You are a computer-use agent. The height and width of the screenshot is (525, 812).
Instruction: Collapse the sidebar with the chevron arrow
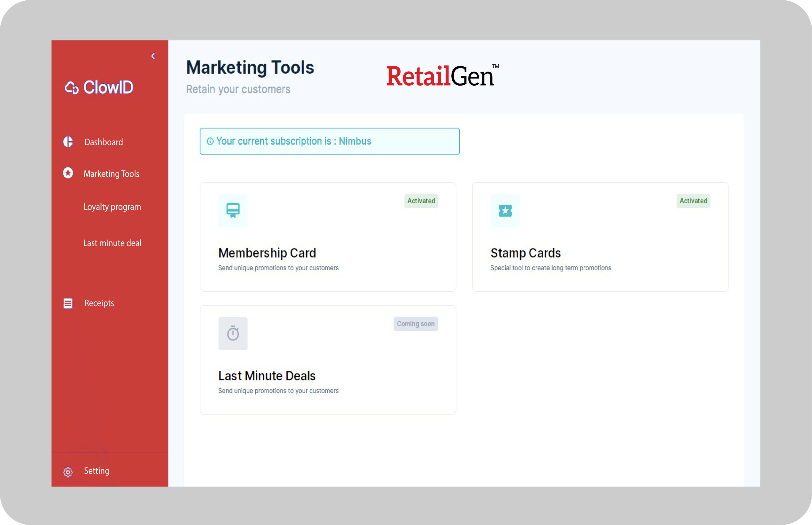coord(153,56)
